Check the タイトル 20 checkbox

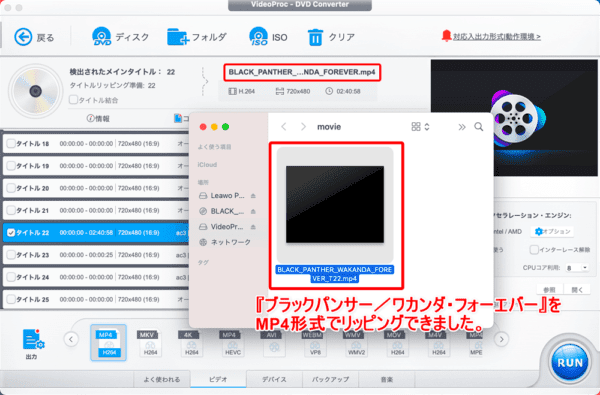[x=11, y=188]
